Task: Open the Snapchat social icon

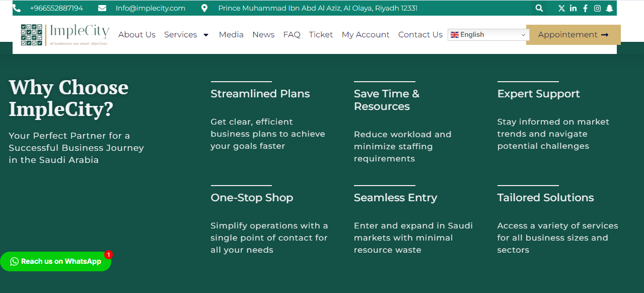Action: coord(609,8)
